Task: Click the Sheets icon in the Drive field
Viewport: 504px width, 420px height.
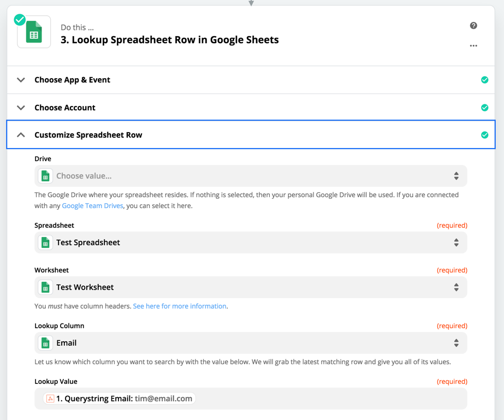Action: (x=45, y=176)
